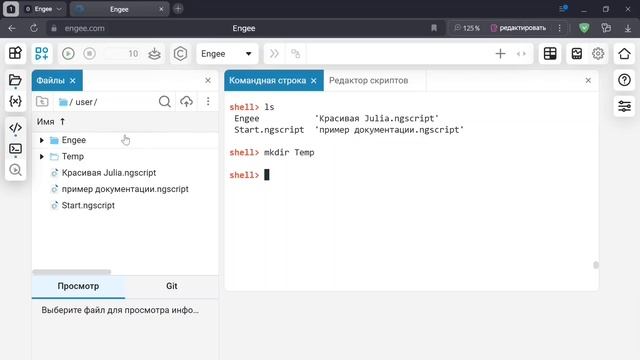Reload the page in browser

pyautogui.click(x=34, y=28)
